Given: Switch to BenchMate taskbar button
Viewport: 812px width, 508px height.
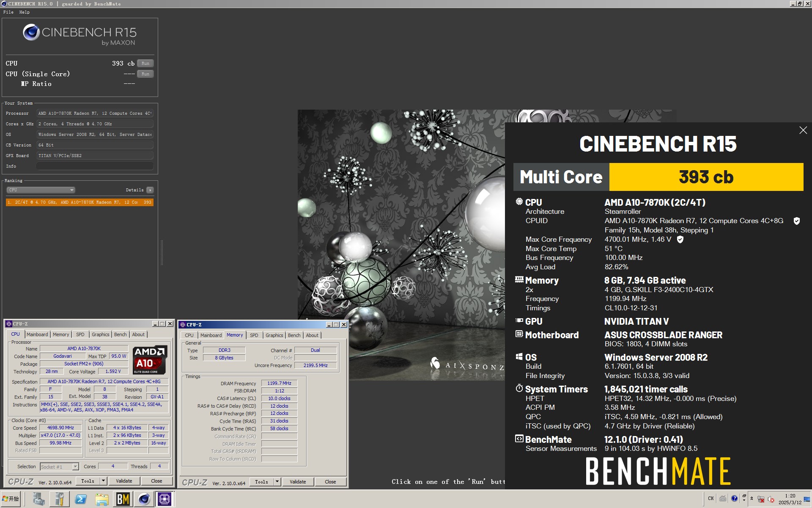Looking at the screenshot, I should pos(123,500).
